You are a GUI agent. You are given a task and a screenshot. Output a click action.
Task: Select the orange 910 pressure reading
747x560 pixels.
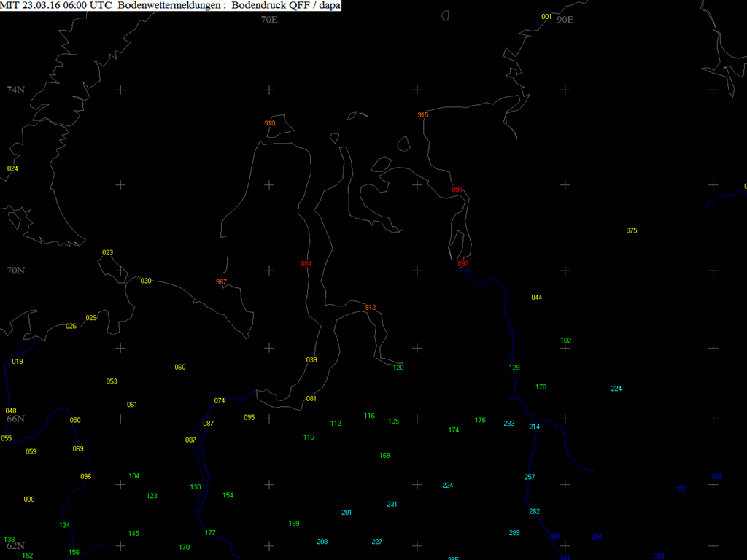(270, 123)
